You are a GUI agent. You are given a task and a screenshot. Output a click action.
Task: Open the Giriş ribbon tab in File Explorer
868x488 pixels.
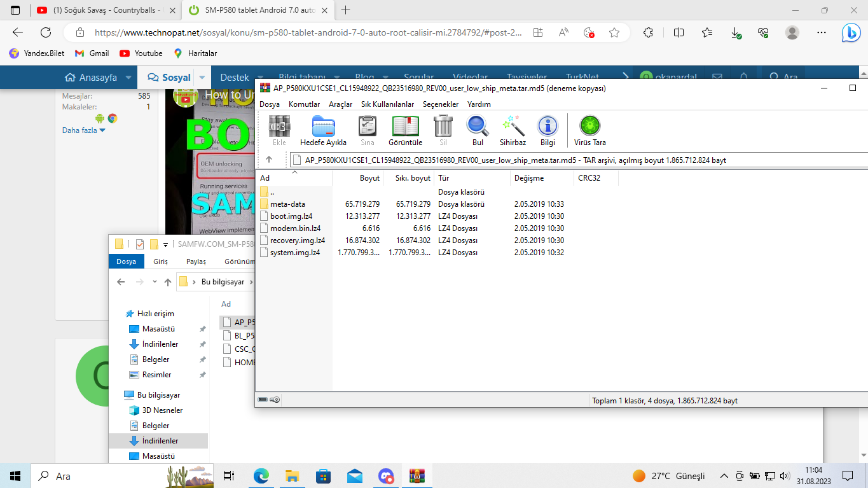160,261
